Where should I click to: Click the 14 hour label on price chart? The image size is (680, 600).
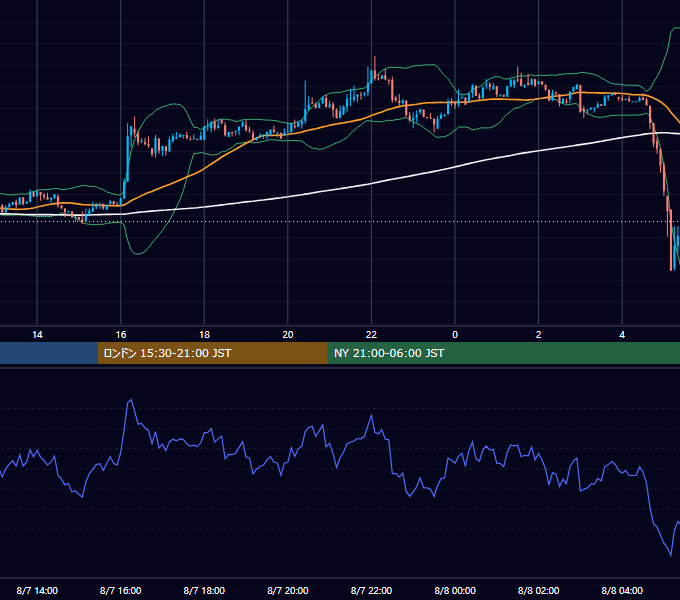click(37, 335)
